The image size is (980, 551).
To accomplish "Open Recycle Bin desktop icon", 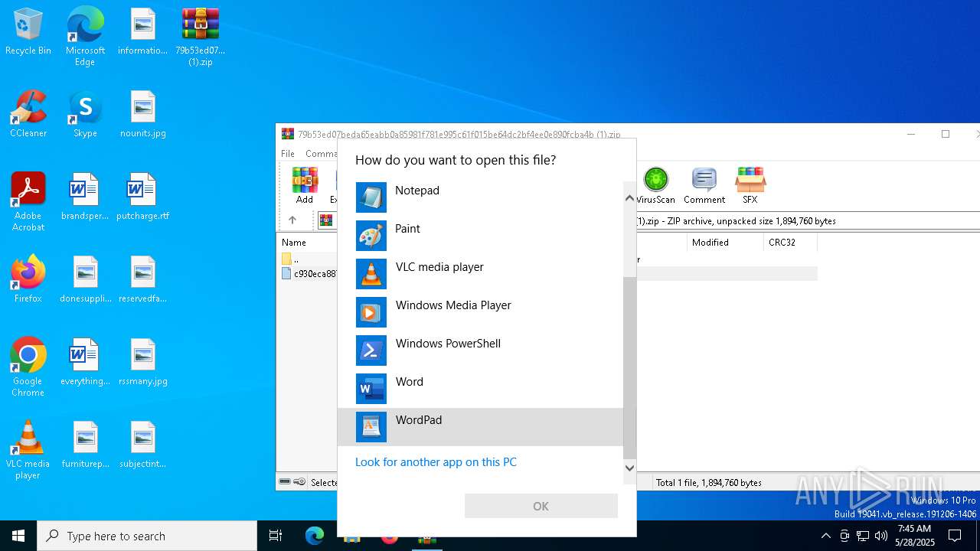I will [28, 32].
